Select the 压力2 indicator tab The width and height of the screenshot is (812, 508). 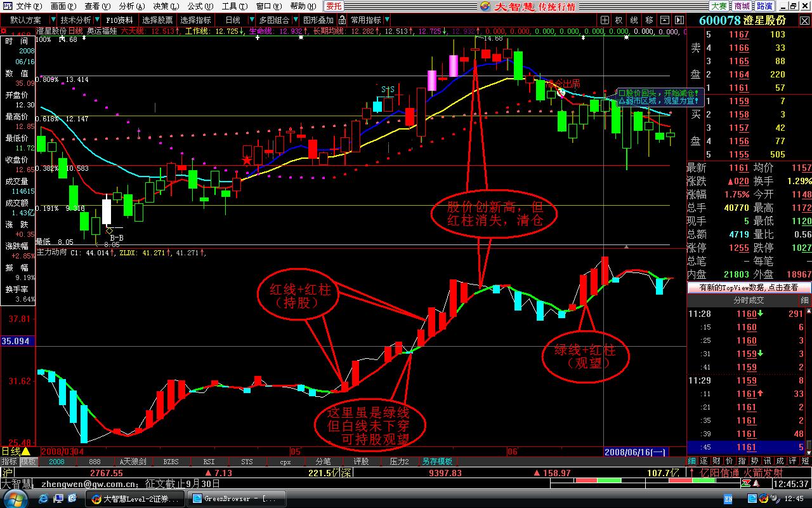tap(399, 462)
